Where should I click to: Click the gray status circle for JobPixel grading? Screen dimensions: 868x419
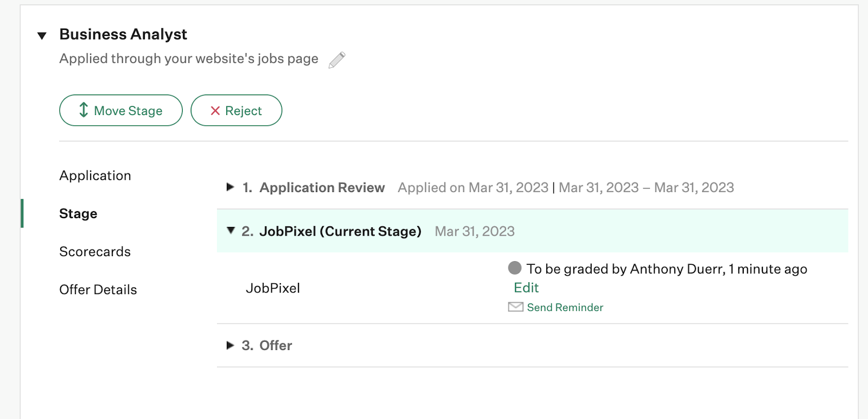click(515, 268)
